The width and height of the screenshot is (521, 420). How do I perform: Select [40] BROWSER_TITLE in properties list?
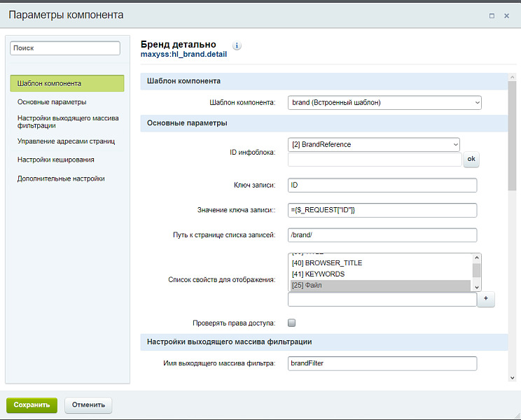click(380, 263)
